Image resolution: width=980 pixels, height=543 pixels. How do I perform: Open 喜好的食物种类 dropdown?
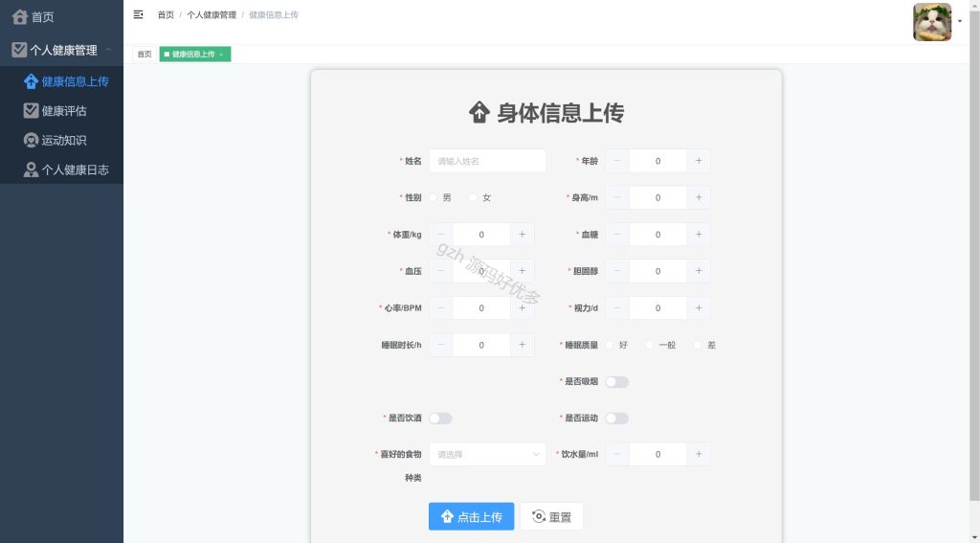(x=487, y=454)
